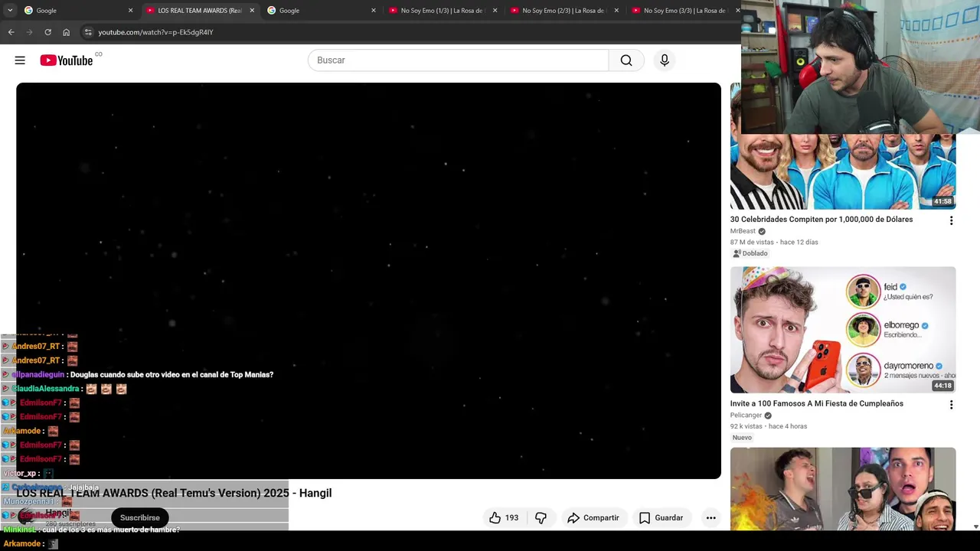Click 92 k vistas metadata text

click(746, 426)
